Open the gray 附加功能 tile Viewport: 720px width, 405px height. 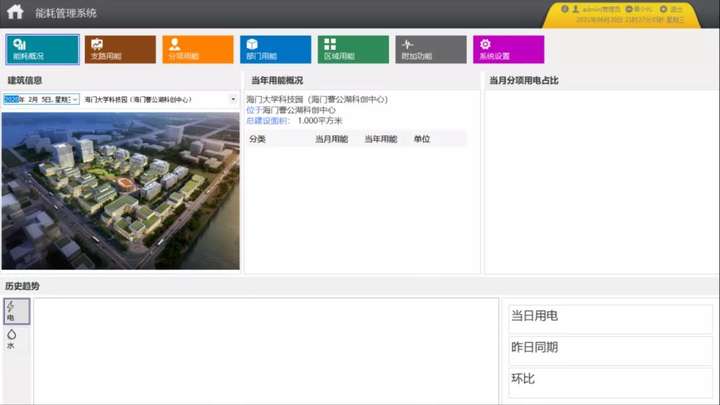click(431, 49)
